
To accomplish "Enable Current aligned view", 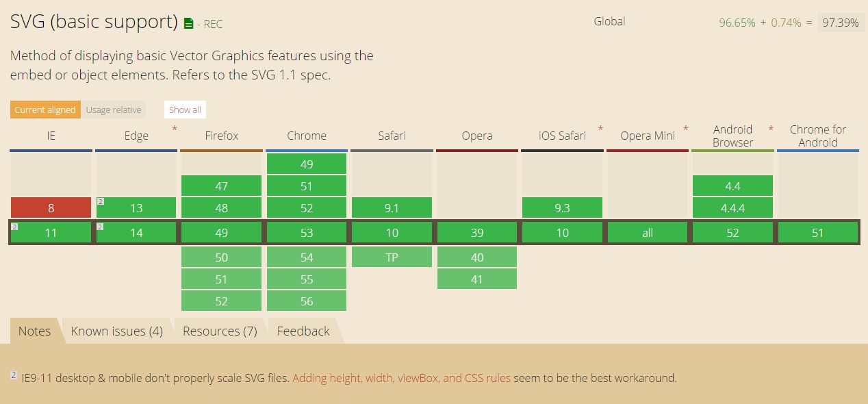I will [45, 110].
